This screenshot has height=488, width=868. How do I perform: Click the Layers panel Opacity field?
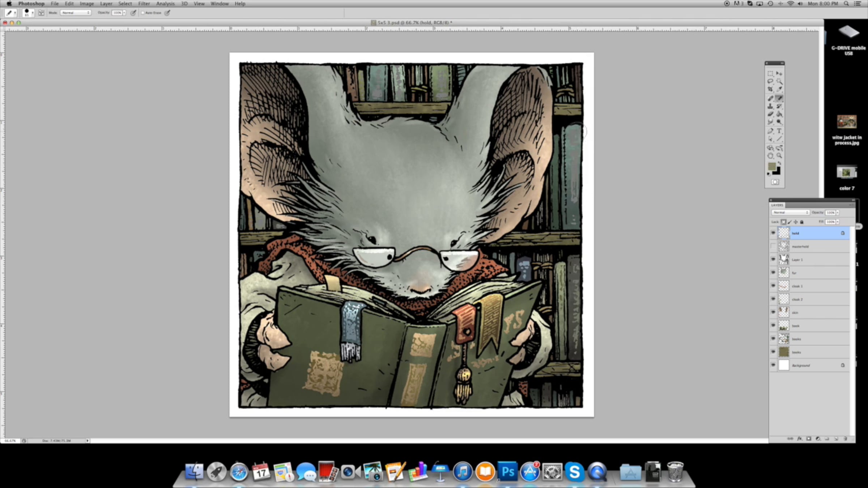830,213
